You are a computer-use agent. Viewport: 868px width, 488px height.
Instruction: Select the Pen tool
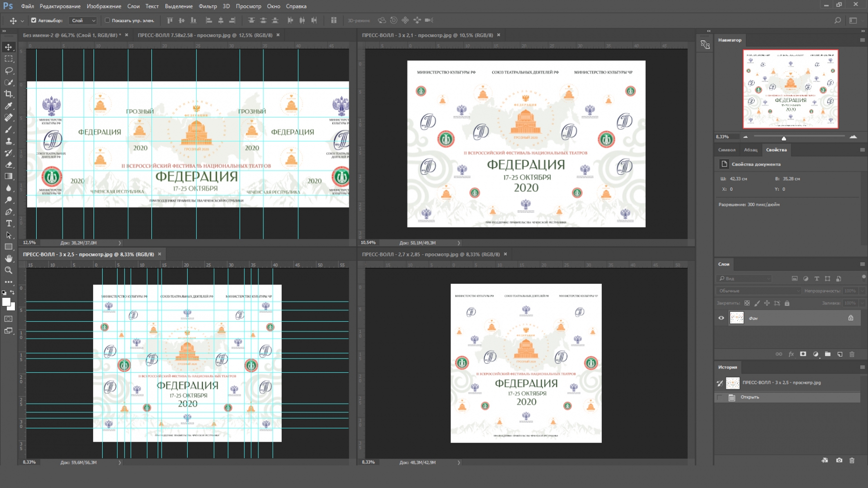click(x=9, y=212)
